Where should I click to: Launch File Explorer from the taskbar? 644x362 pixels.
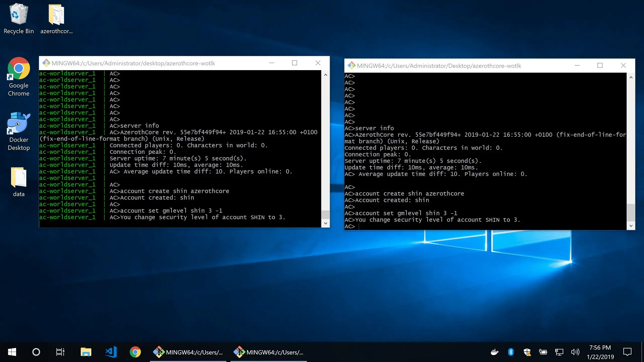[x=86, y=352]
